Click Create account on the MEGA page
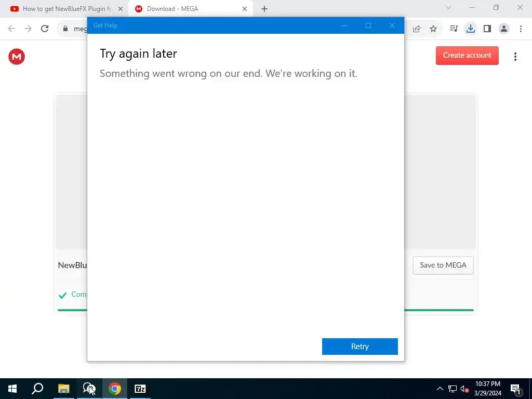The width and height of the screenshot is (532, 399). pyautogui.click(x=467, y=55)
